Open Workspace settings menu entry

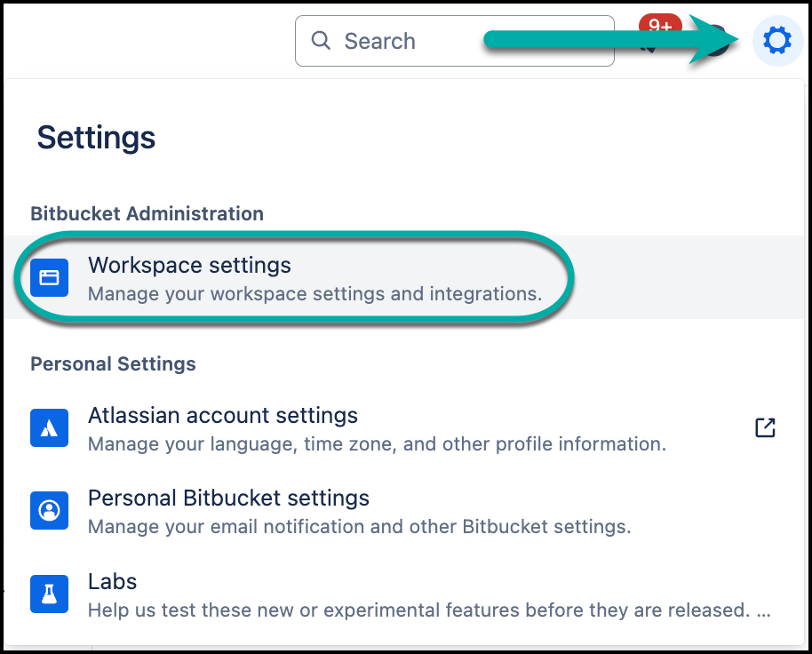(189, 265)
